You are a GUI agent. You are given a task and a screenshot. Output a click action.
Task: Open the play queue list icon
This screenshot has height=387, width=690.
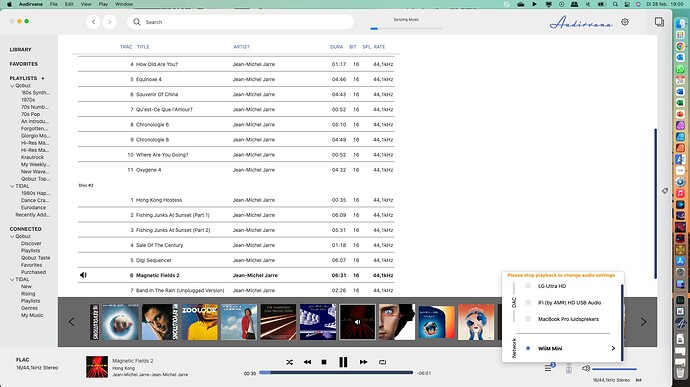tap(548, 368)
